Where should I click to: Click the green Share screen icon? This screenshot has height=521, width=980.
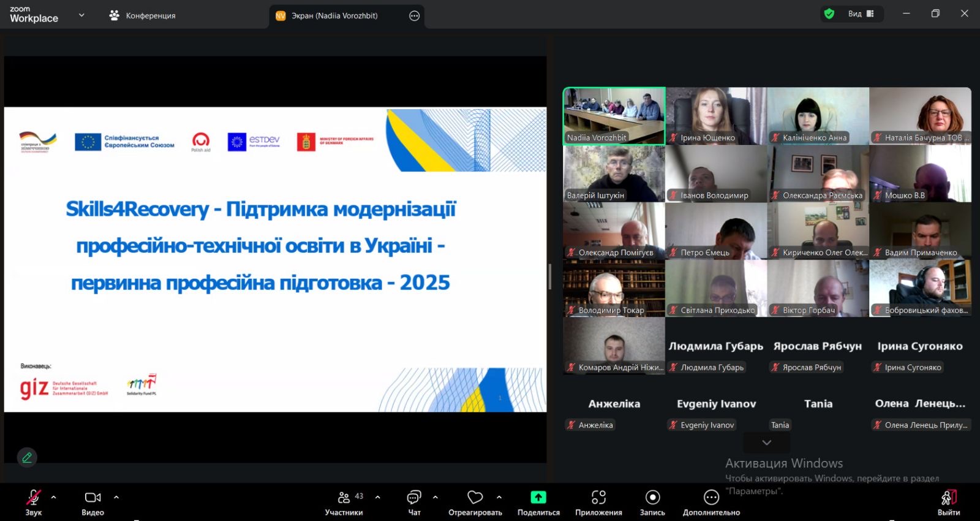(x=538, y=497)
